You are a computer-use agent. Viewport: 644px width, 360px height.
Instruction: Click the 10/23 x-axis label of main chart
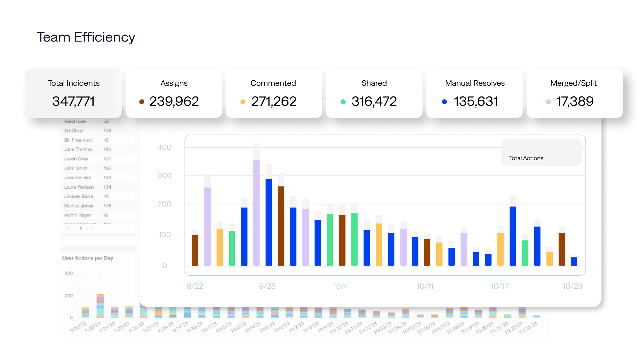coord(572,286)
